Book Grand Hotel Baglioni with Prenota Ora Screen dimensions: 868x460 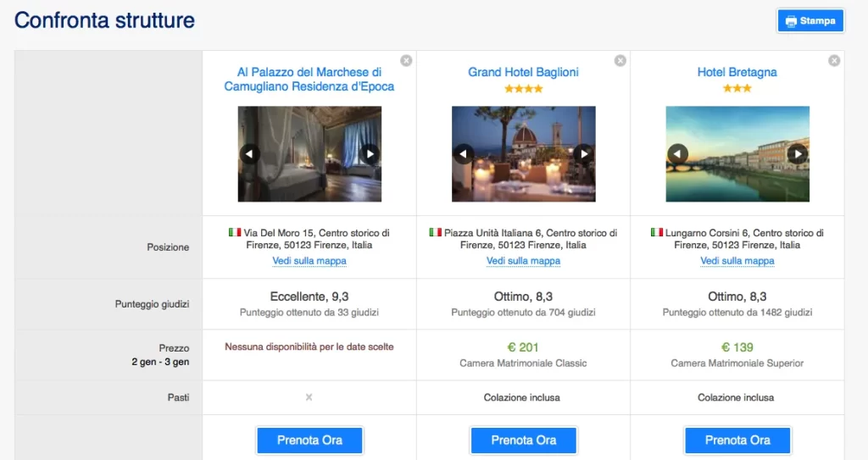click(x=524, y=440)
